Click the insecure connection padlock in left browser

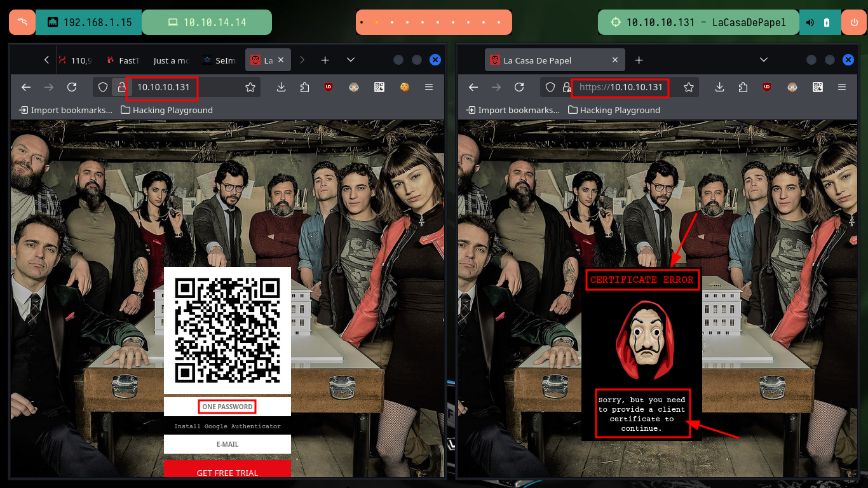[120, 87]
